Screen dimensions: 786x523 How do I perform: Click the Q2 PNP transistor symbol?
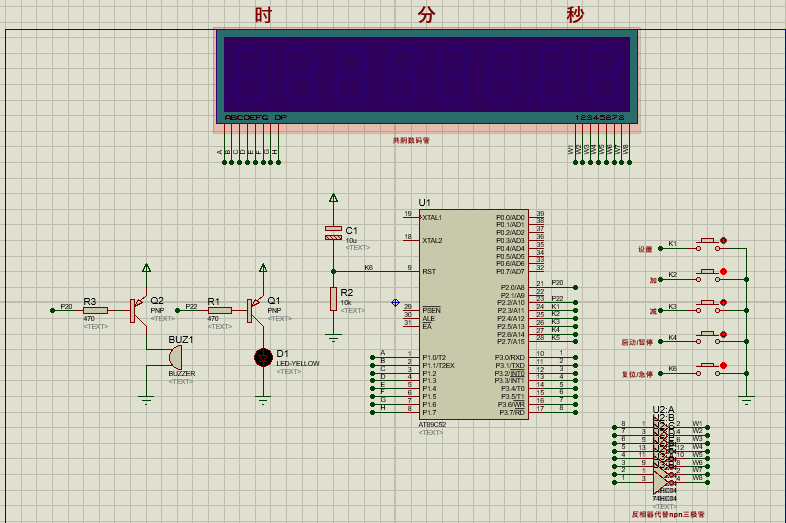138,310
